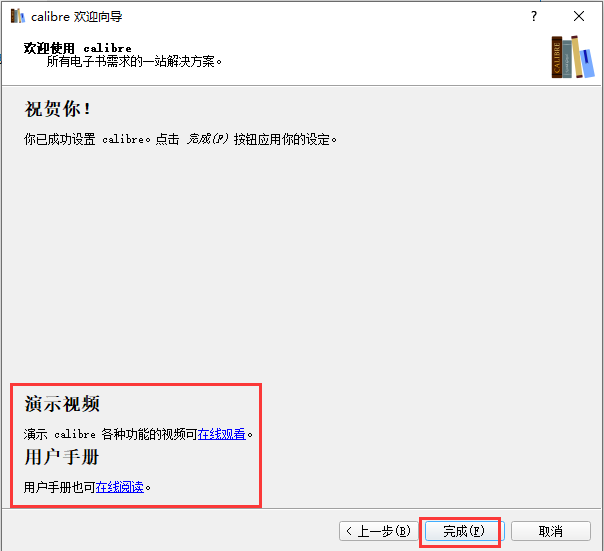Go back with the '上一步(B)' button
Image resolution: width=604 pixels, height=551 pixels.
click(376, 531)
